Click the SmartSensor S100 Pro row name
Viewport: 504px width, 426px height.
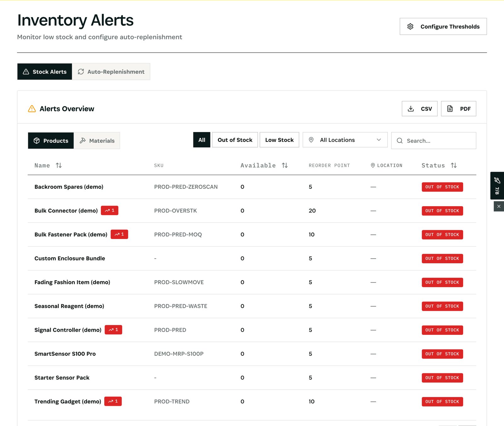tap(65, 354)
